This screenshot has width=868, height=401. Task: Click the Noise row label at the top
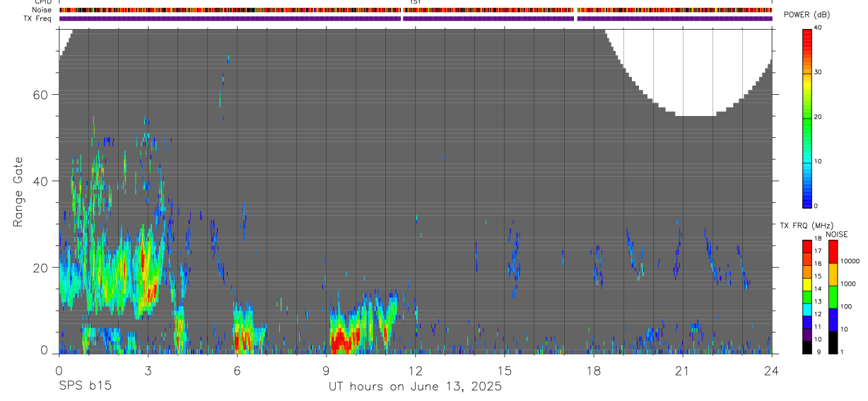coord(42,10)
